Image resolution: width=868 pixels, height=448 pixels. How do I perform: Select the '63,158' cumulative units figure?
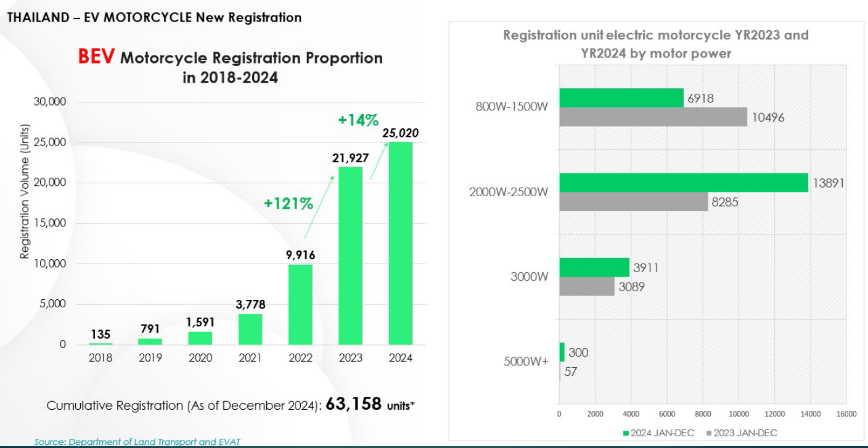click(x=353, y=404)
